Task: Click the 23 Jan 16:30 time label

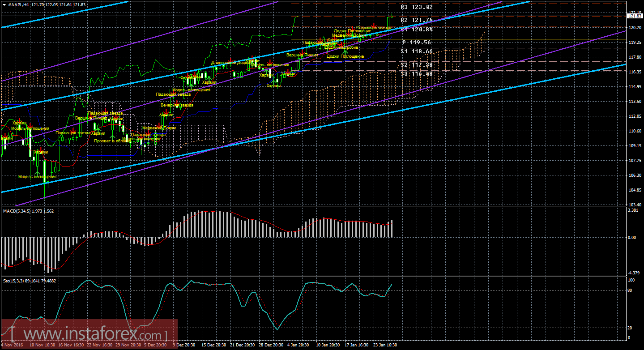Action: pos(384,345)
